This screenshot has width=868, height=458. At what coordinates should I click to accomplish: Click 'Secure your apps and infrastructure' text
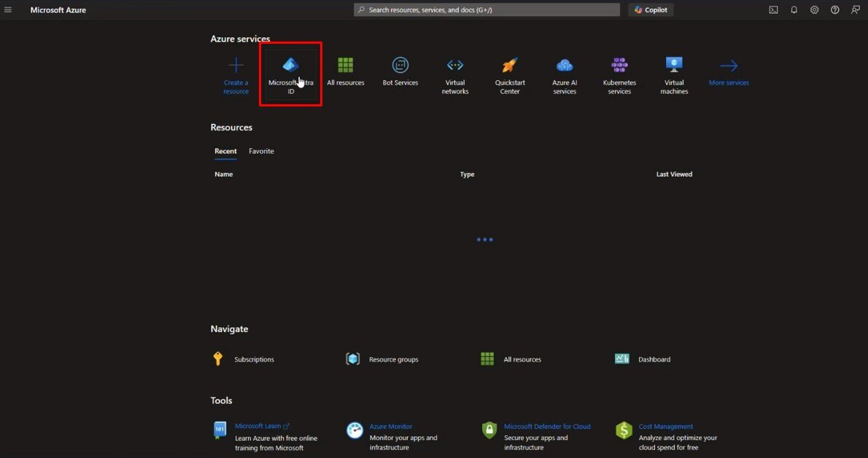[x=536, y=443]
